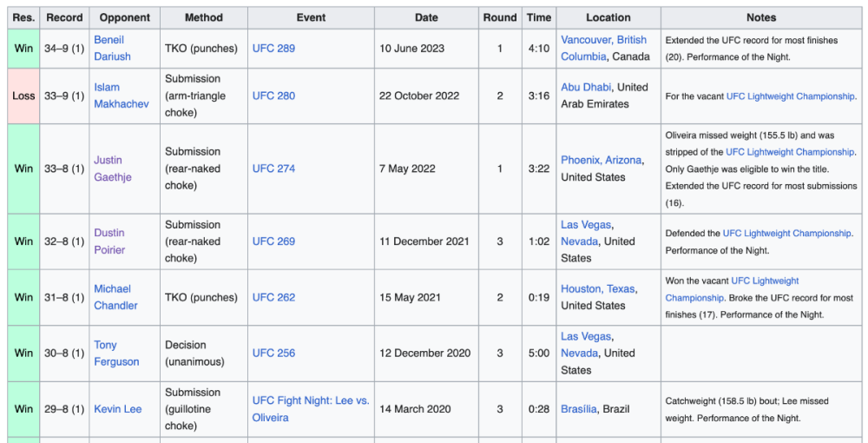Viewport: 868px width, 443px height.
Task: Follow the UFC 256 event link
Action: [273, 354]
